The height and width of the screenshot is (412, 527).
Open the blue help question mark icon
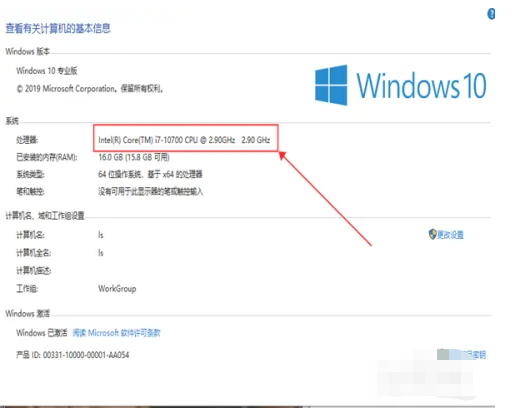[491, 14]
